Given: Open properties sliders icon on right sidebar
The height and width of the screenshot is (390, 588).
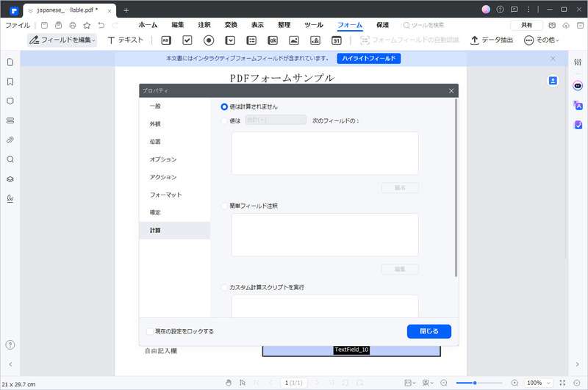Looking at the screenshot, I should (x=578, y=62).
